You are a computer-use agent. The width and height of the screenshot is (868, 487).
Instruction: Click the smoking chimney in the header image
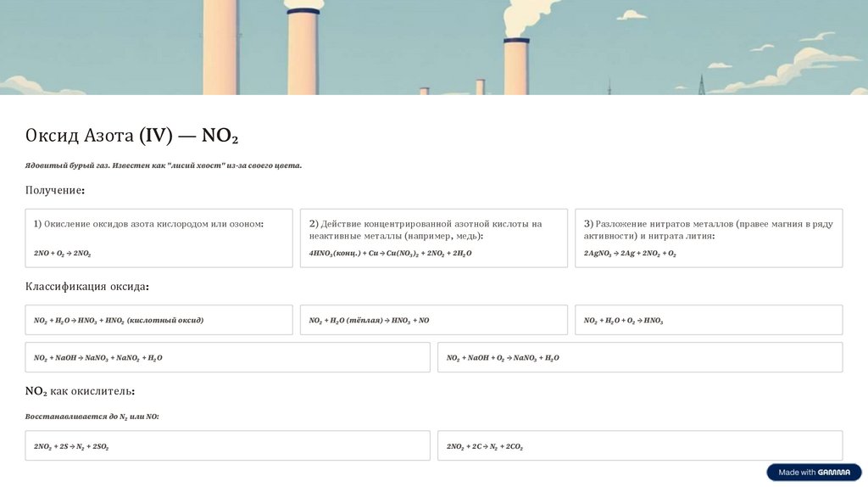point(516,64)
